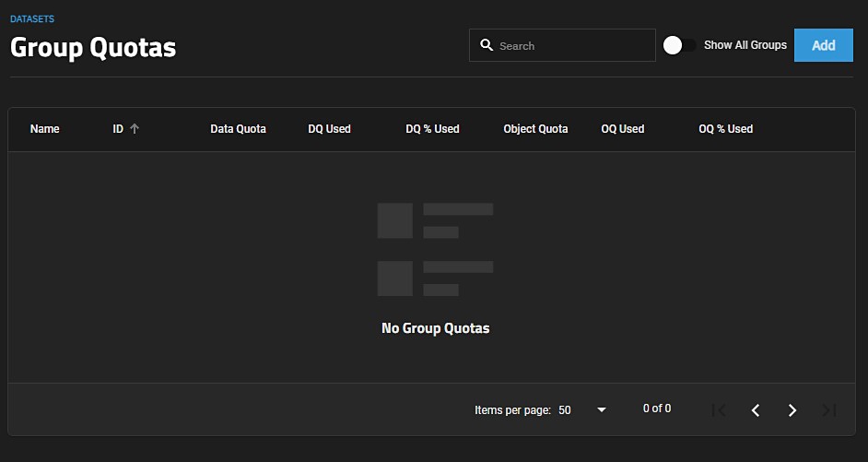Image resolution: width=868 pixels, height=462 pixels.
Task: Sort by the DQ % Used column
Action: point(432,129)
